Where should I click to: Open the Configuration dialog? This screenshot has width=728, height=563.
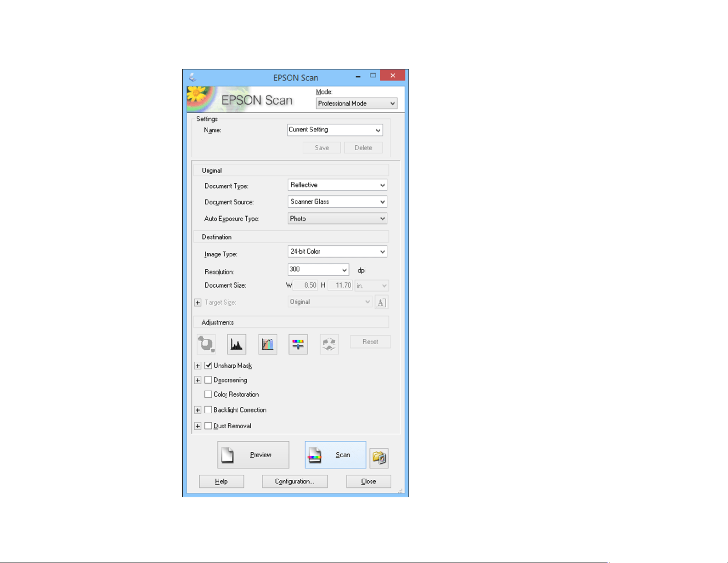295,481
